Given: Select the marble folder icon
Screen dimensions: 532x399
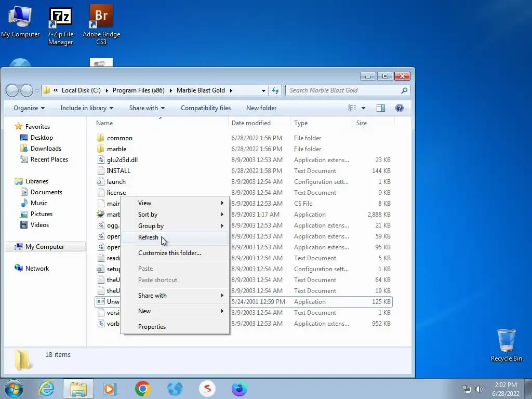Looking at the screenshot, I should click(x=100, y=149).
